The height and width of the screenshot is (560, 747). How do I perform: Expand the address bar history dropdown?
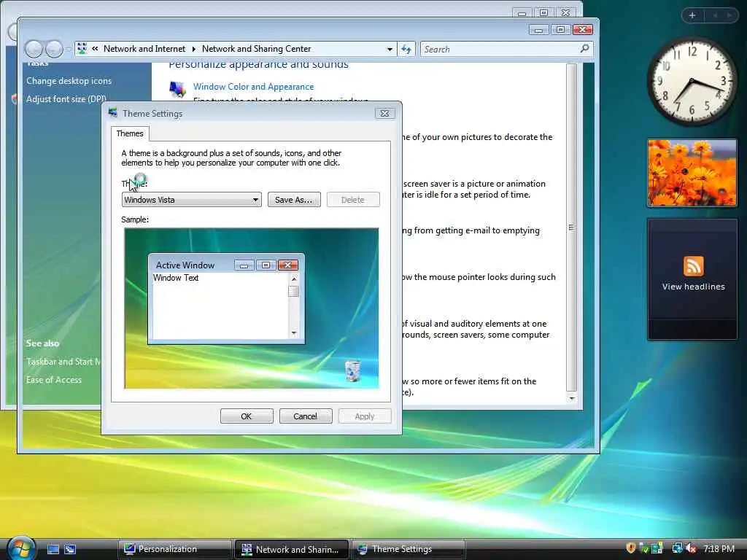click(x=390, y=49)
